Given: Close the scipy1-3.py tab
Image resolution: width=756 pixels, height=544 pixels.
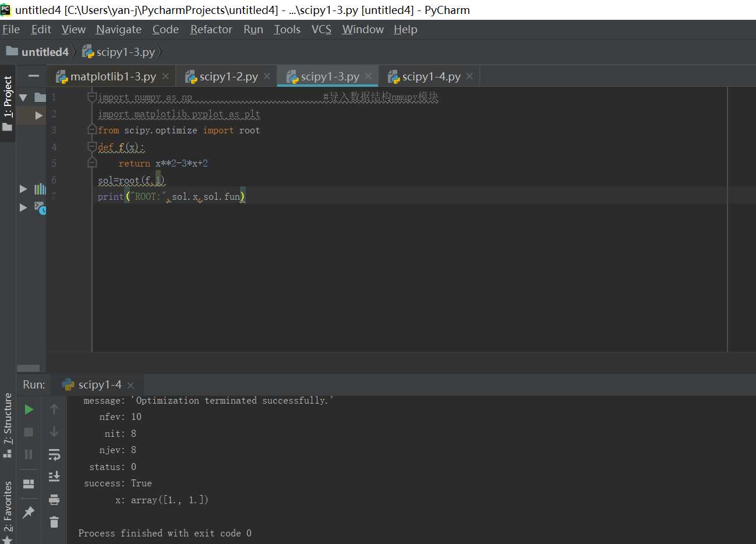Looking at the screenshot, I should 368,76.
